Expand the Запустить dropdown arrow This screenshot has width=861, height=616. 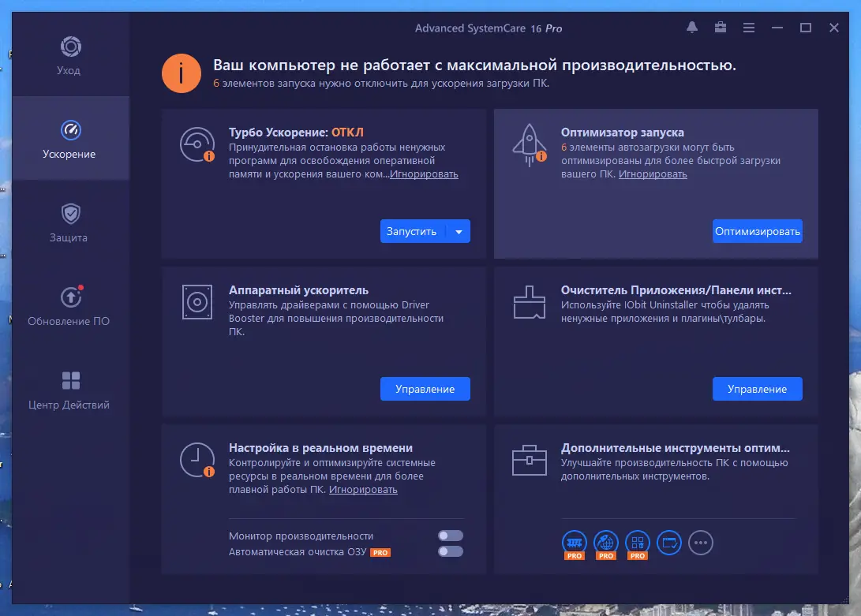click(459, 231)
